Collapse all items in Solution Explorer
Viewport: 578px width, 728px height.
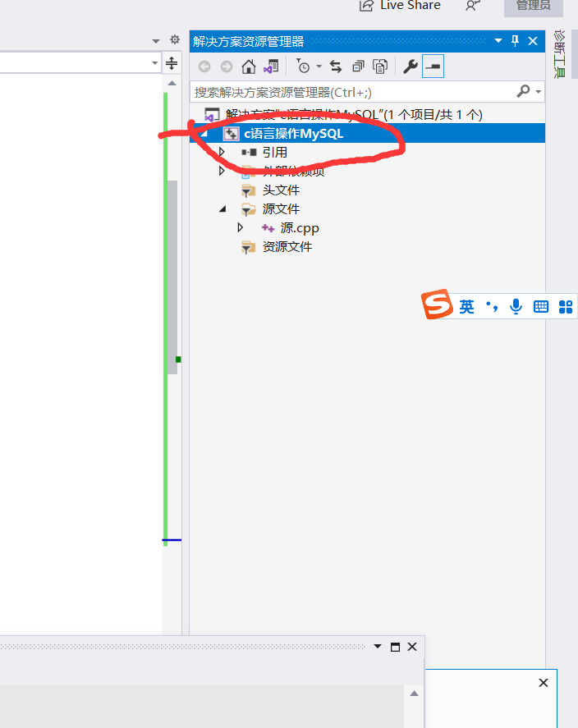click(358, 66)
